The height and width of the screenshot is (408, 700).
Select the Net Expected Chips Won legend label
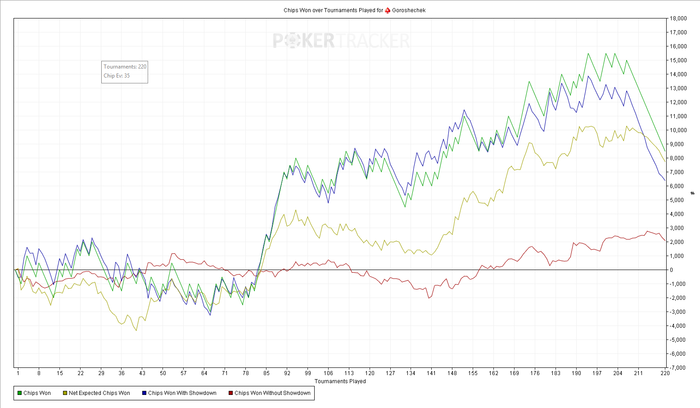[x=99, y=393]
